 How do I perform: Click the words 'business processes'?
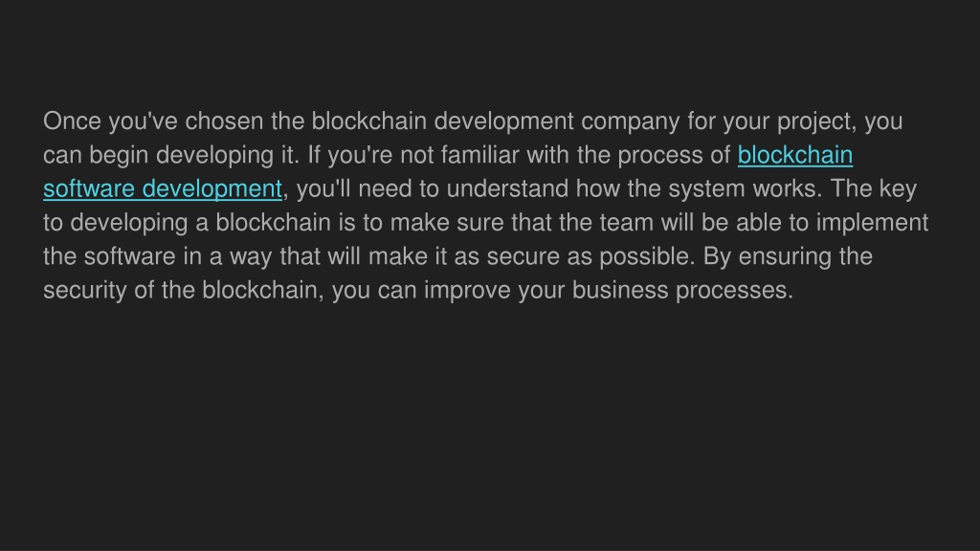[682, 291]
